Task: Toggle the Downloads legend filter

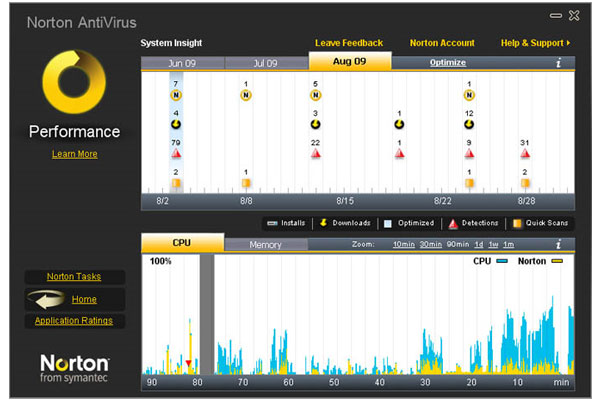Action: (x=345, y=223)
